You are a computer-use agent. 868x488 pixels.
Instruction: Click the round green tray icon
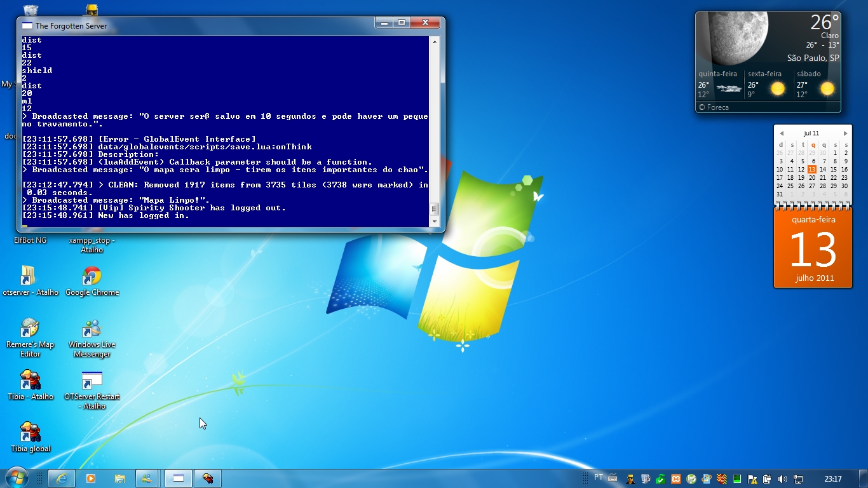(x=691, y=478)
